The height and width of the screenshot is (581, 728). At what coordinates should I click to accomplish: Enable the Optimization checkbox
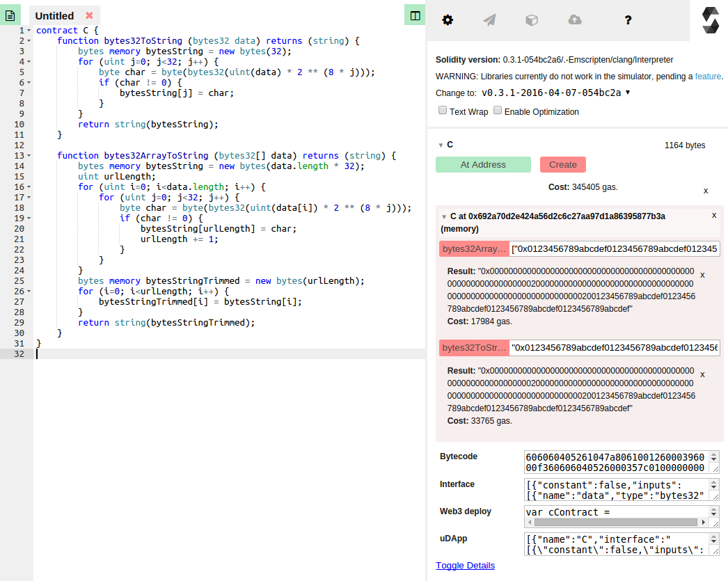498,111
